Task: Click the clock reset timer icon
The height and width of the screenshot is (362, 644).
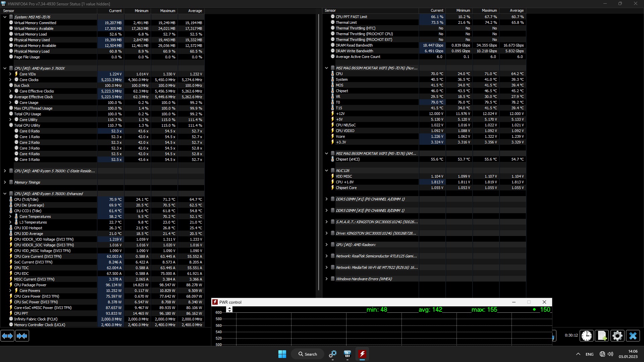Action: [586, 336]
